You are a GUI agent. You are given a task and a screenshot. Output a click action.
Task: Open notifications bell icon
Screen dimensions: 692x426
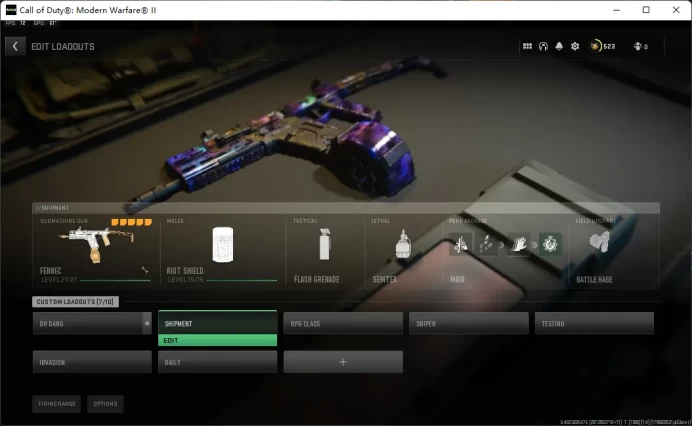click(x=559, y=46)
